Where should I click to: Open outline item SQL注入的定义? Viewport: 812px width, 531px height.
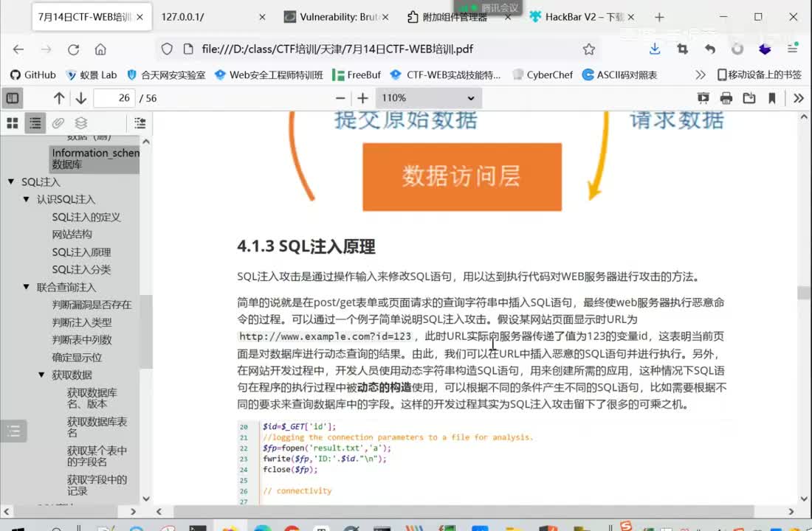(x=86, y=217)
